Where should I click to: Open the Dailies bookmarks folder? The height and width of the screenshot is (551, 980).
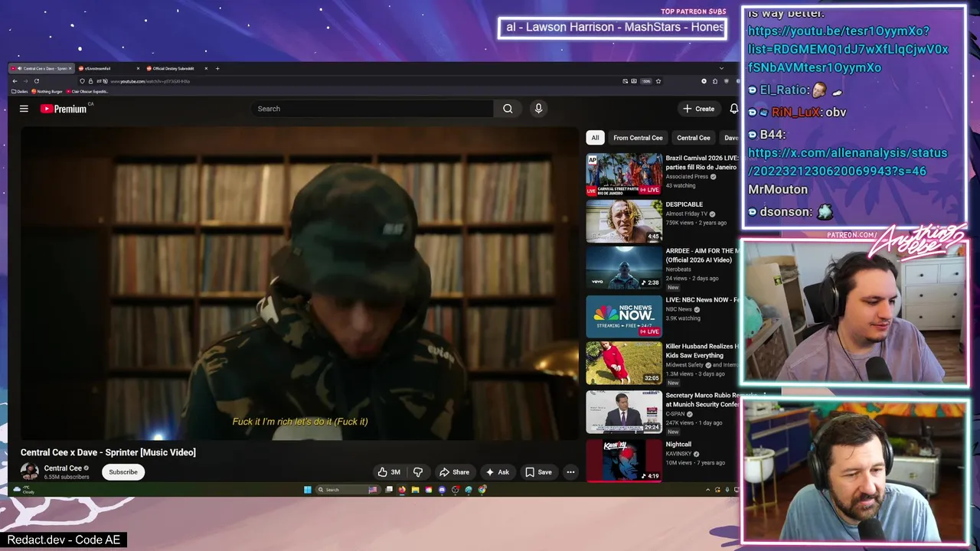tap(20, 91)
